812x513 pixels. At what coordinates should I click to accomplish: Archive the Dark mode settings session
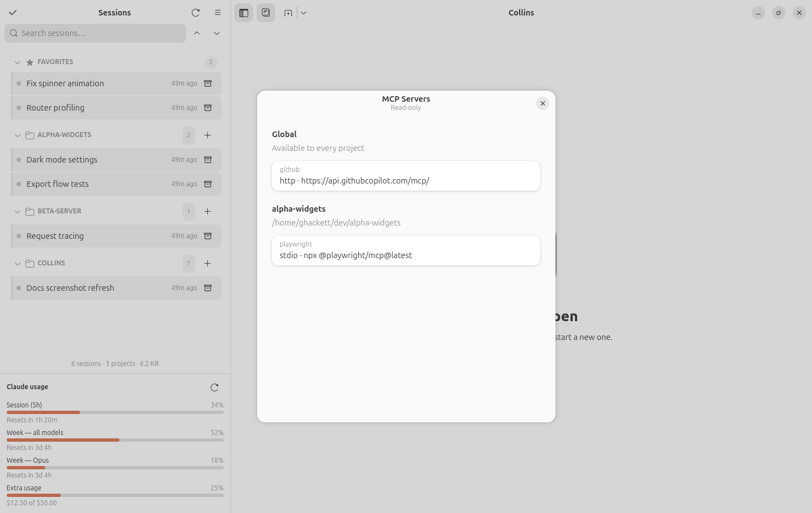pos(208,160)
